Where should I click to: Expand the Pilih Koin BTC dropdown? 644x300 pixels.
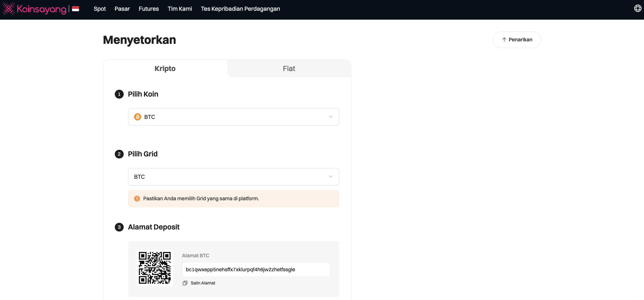tap(233, 117)
